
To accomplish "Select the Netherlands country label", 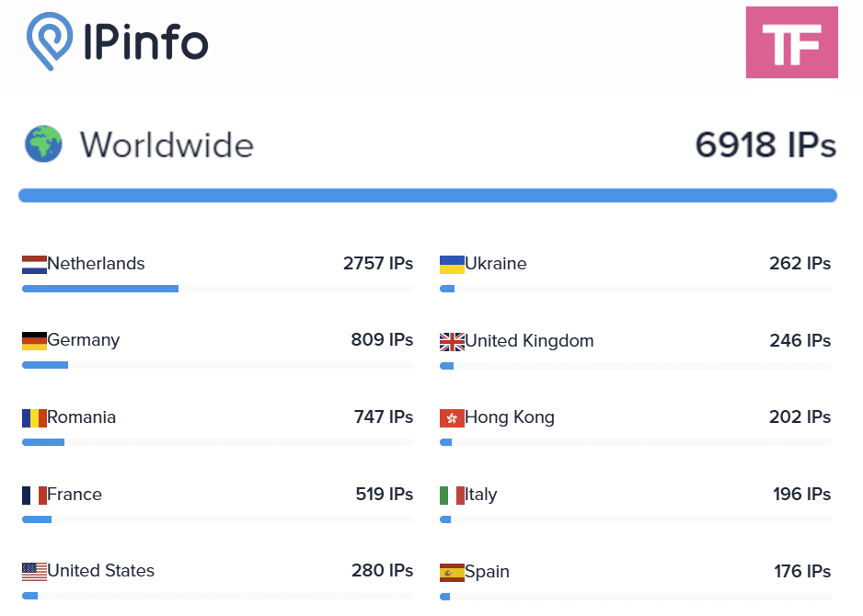I will click(x=96, y=264).
